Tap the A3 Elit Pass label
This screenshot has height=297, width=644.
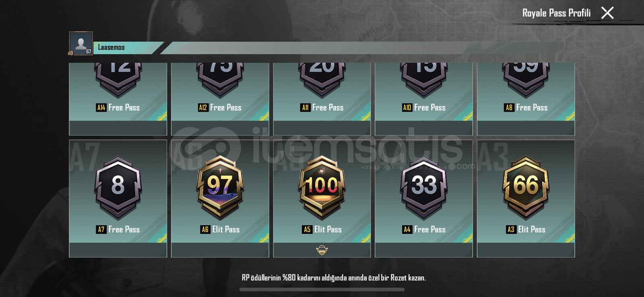coord(526,229)
